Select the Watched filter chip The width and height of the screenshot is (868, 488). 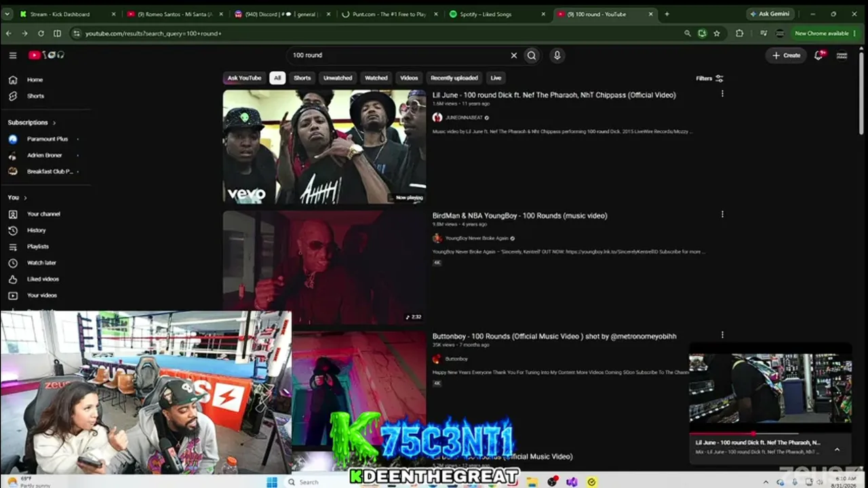coord(376,78)
